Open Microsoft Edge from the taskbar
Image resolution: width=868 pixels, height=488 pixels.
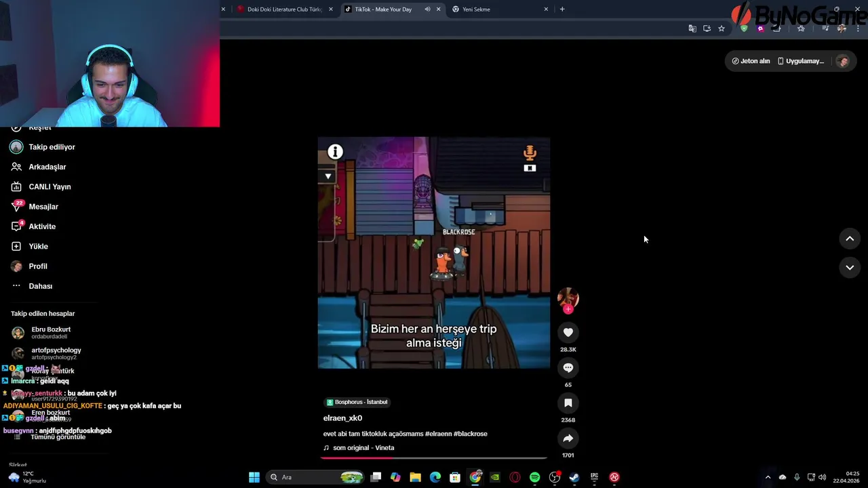click(435, 477)
